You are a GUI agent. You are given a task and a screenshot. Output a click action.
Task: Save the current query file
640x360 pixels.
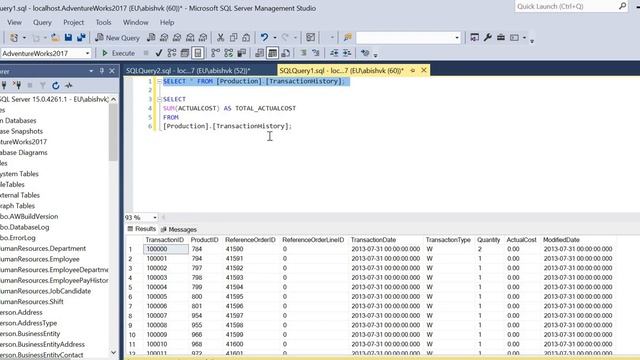click(x=68, y=38)
